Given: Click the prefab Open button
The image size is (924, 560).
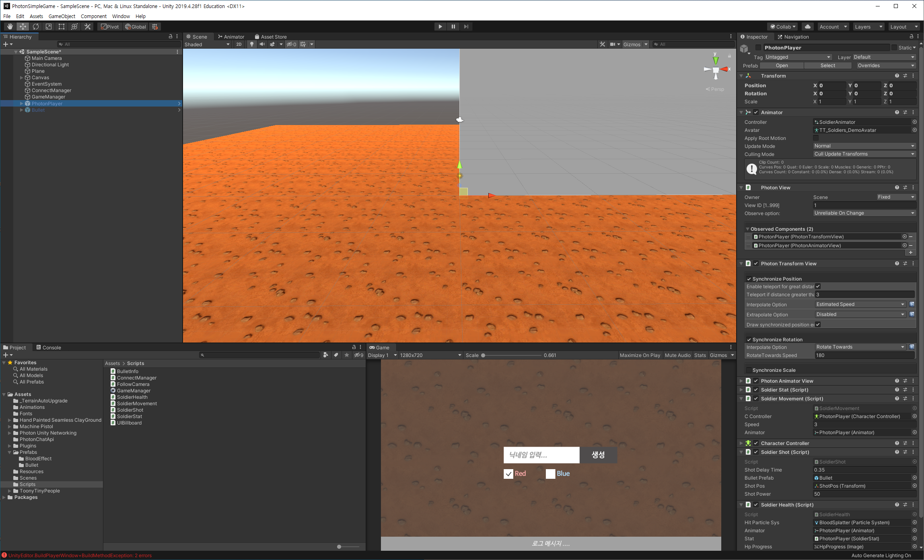Looking at the screenshot, I should tap(782, 66).
